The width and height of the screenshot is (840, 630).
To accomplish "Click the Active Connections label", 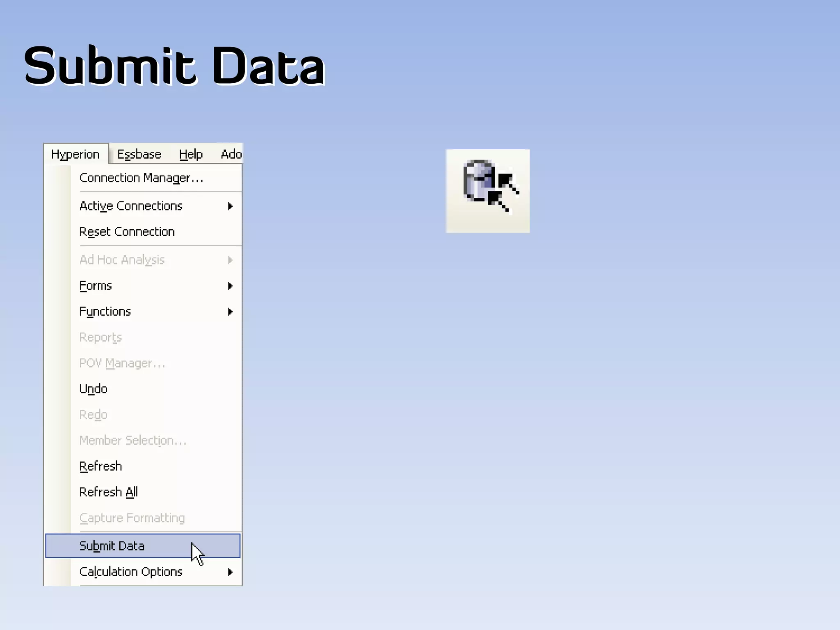I will [x=131, y=206].
